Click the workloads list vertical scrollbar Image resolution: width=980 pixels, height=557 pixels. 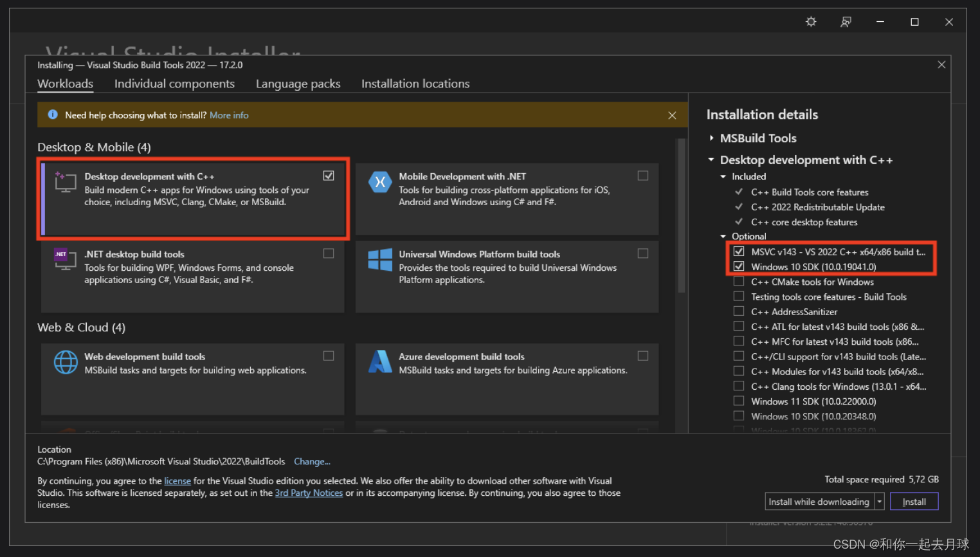click(x=681, y=216)
